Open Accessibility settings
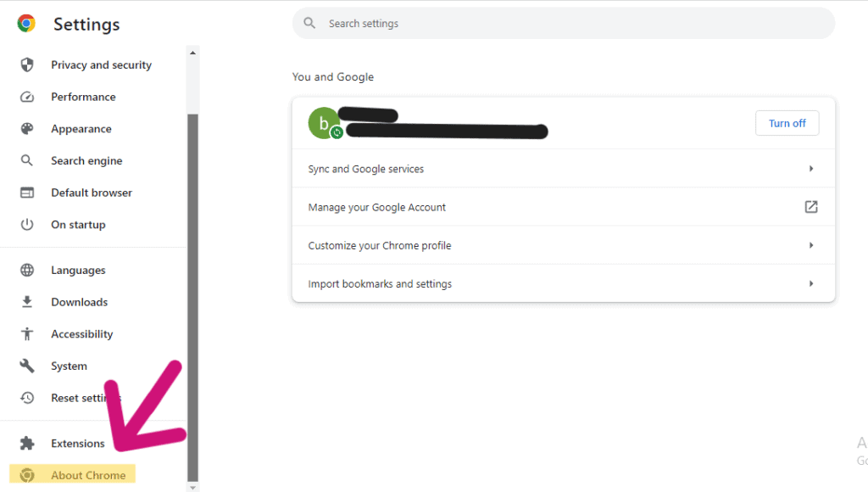This screenshot has width=868, height=492. [x=82, y=334]
